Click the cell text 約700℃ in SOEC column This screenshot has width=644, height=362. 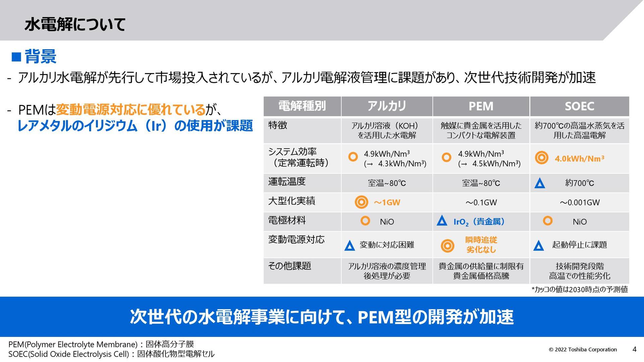(579, 183)
